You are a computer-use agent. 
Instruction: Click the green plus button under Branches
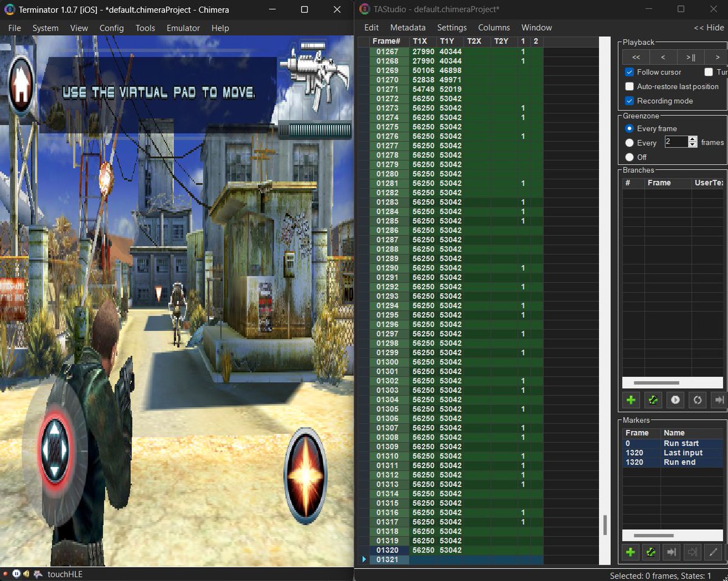(631, 400)
